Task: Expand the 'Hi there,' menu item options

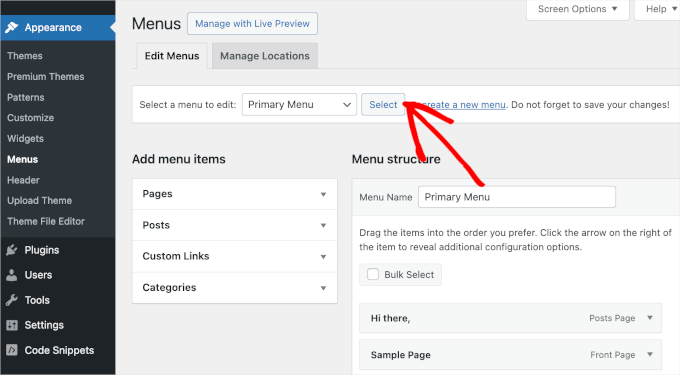Action: [650, 318]
